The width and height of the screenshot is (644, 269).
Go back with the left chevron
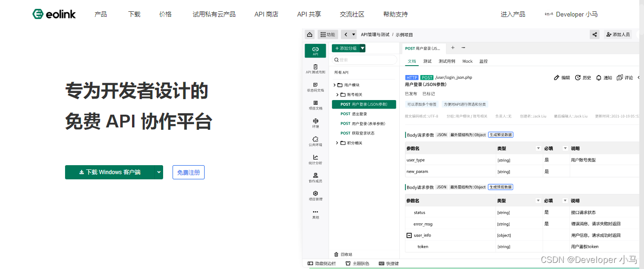(x=346, y=34)
